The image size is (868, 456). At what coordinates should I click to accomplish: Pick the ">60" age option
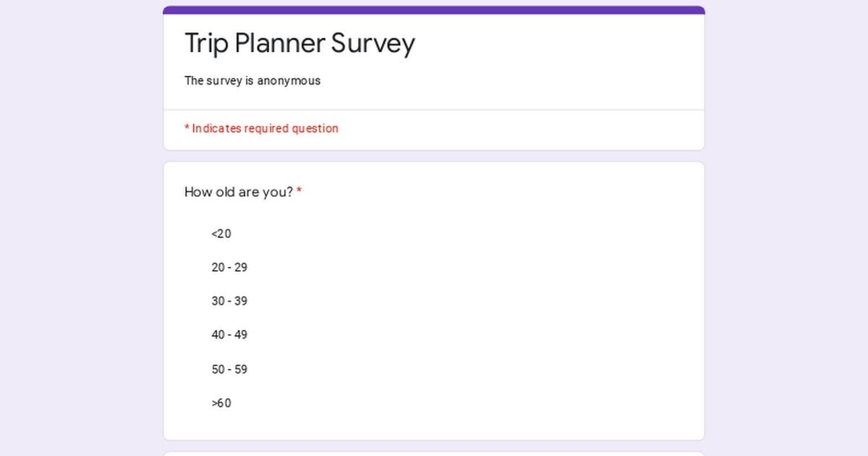tap(221, 403)
